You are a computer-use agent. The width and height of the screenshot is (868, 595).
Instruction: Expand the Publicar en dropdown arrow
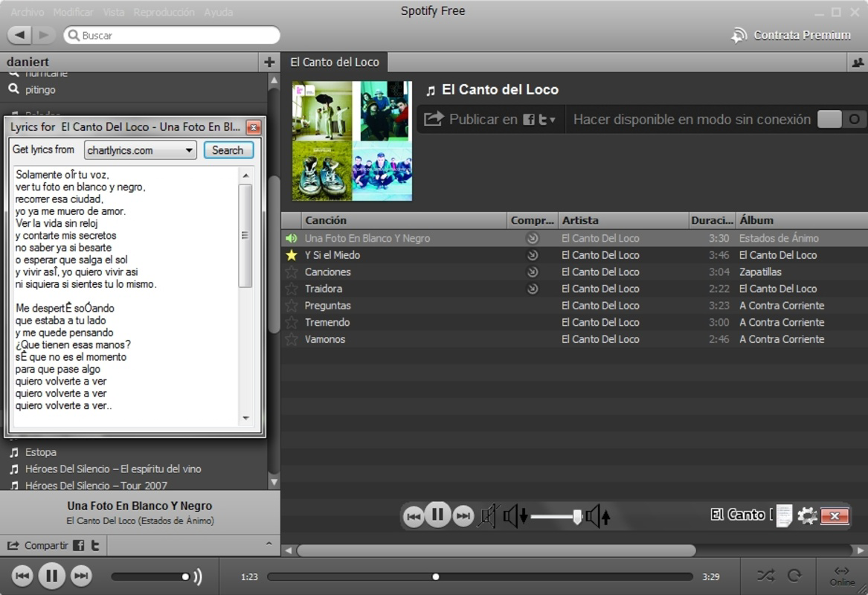pos(553,120)
